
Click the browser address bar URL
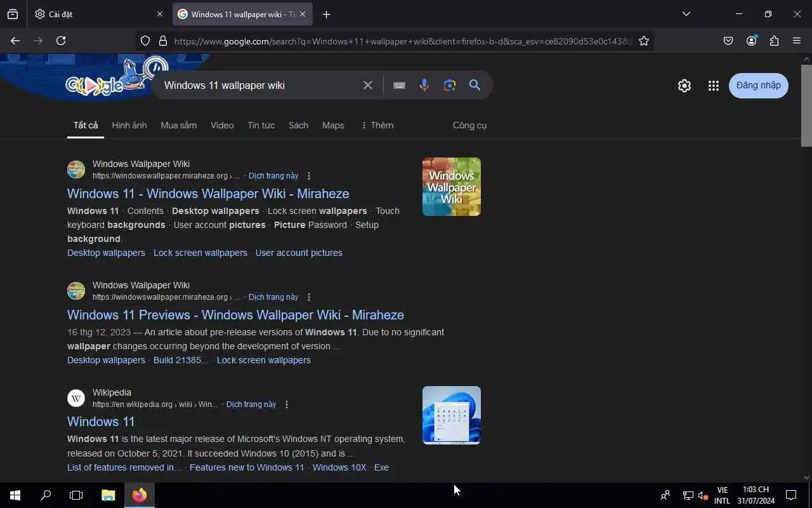click(x=403, y=41)
